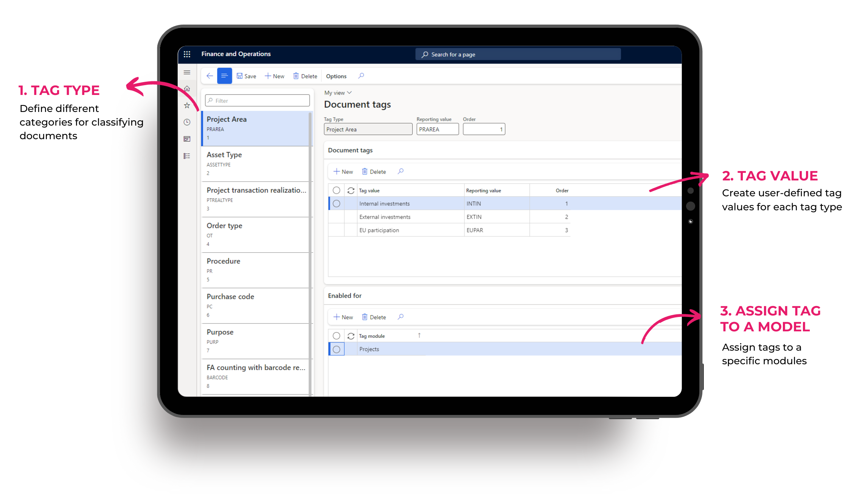Select the radio button for Projects module
868x494 pixels.
click(336, 349)
